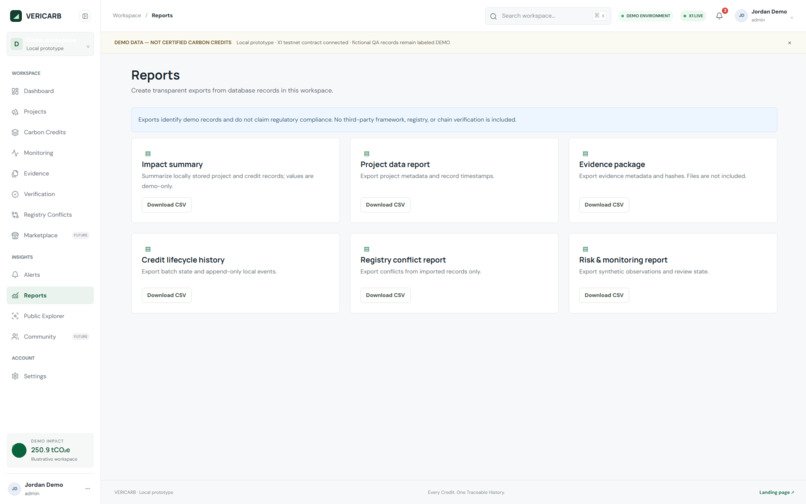
Task: Click the Registry conflict report spreadsheet icon
Action: pos(367,249)
